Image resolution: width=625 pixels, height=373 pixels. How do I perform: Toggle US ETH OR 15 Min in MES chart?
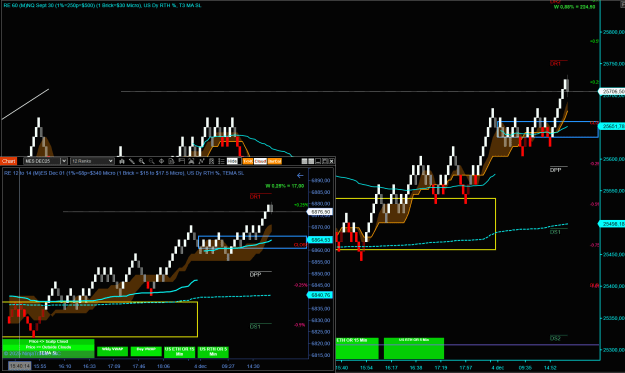pyautogui.click(x=179, y=351)
